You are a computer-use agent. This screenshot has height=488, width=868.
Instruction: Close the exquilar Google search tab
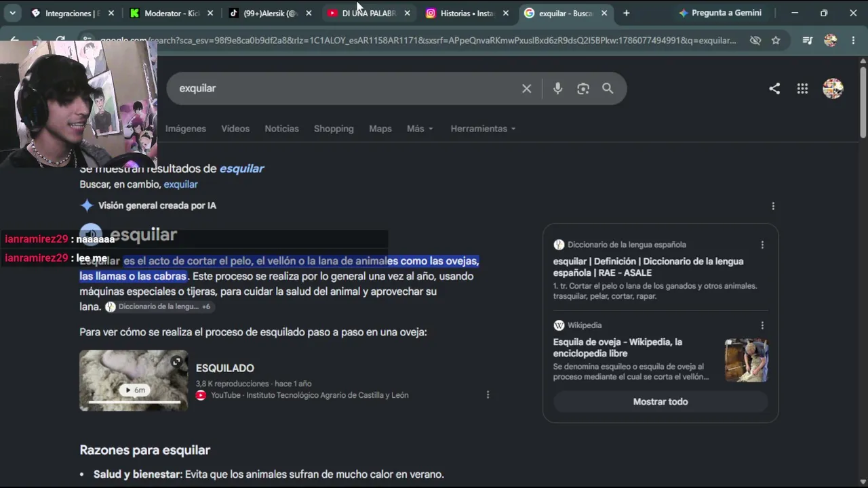(x=604, y=13)
